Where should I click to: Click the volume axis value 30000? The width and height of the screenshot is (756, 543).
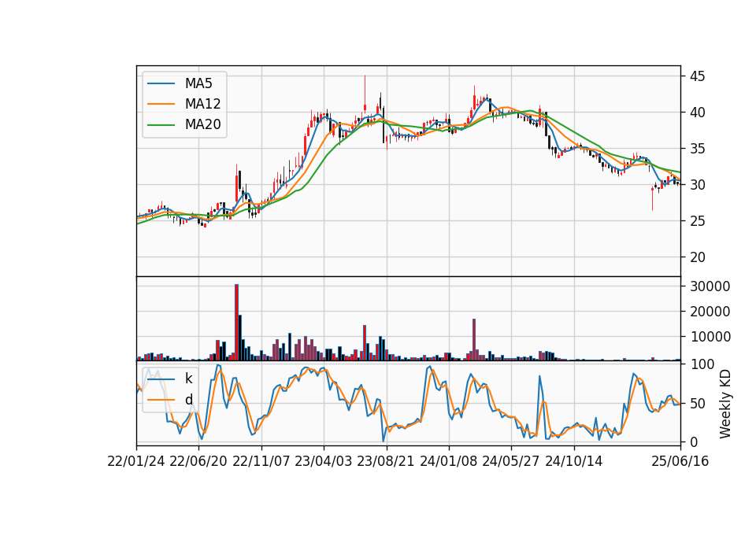[x=710, y=286]
